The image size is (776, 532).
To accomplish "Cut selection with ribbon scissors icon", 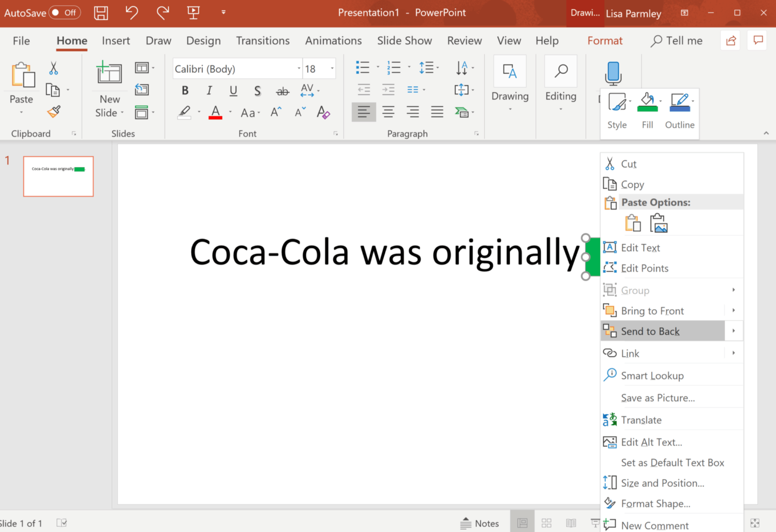I will pos(53,68).
